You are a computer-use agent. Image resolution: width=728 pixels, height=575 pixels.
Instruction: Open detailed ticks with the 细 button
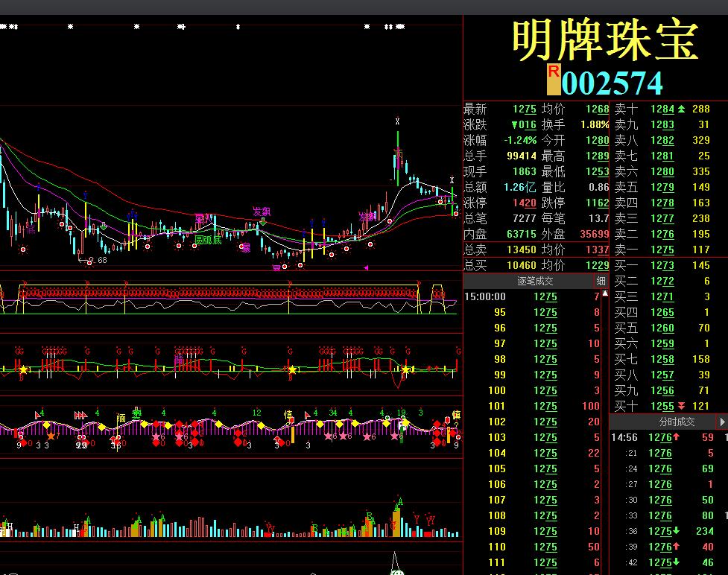[601, 281]
